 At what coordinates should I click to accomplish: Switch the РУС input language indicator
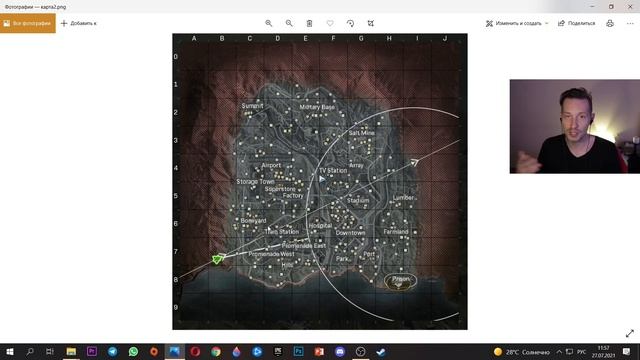pos(582,352)
